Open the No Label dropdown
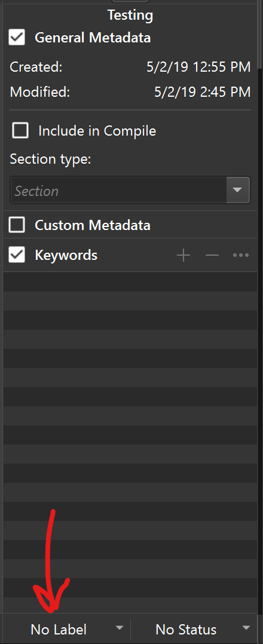263x644 pixels. coord(68,629)
